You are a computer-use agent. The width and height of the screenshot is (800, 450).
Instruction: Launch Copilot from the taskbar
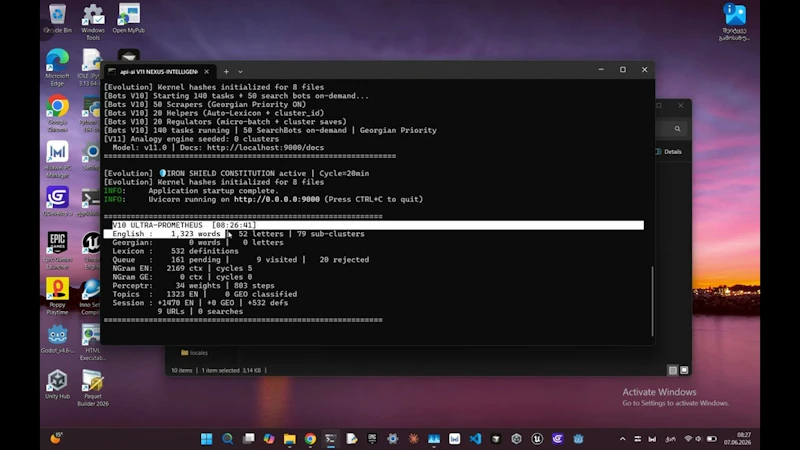[269, 439]
